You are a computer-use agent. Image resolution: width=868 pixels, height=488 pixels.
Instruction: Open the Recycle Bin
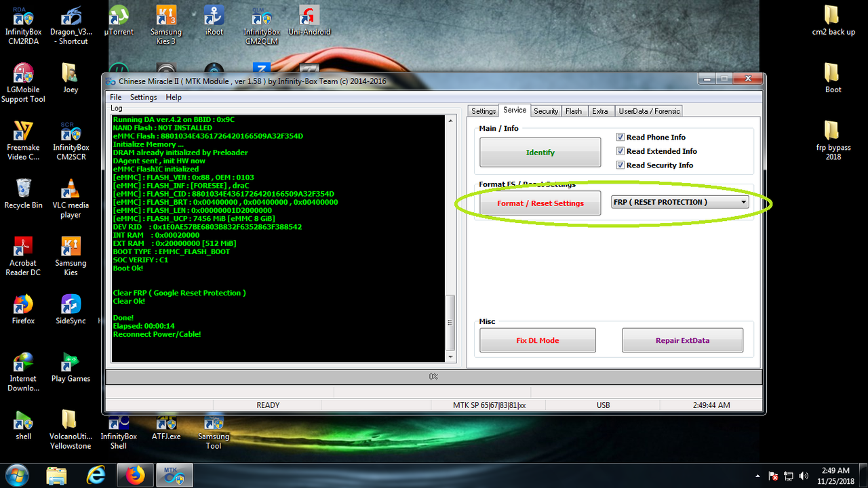[23, 193]
